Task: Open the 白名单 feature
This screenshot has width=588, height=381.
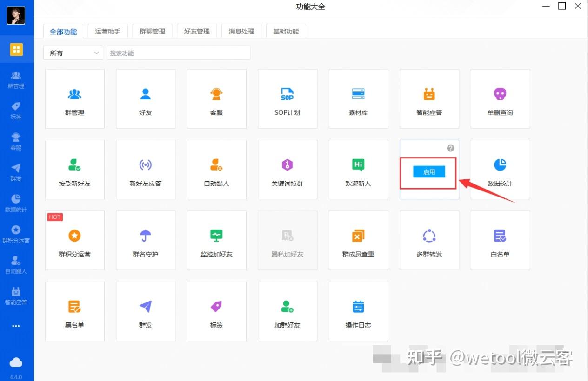Action: coord(500,240)
